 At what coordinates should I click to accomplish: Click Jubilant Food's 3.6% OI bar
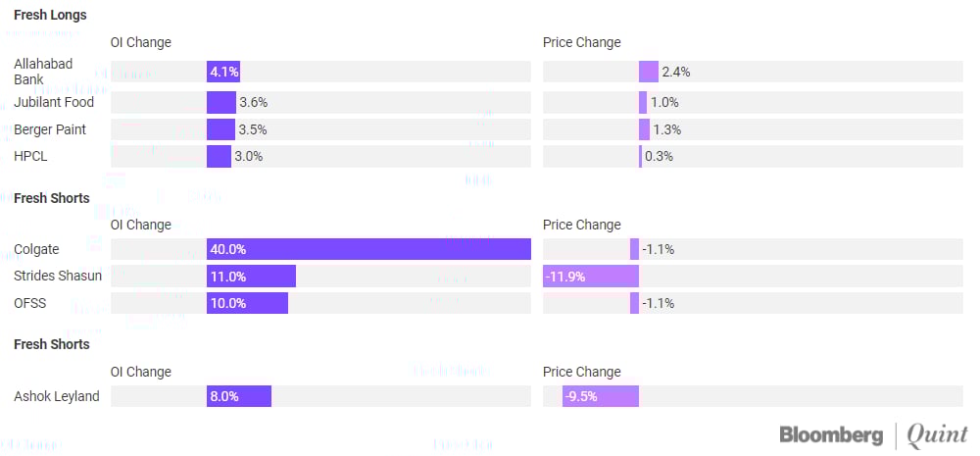(x=221, y=102)
